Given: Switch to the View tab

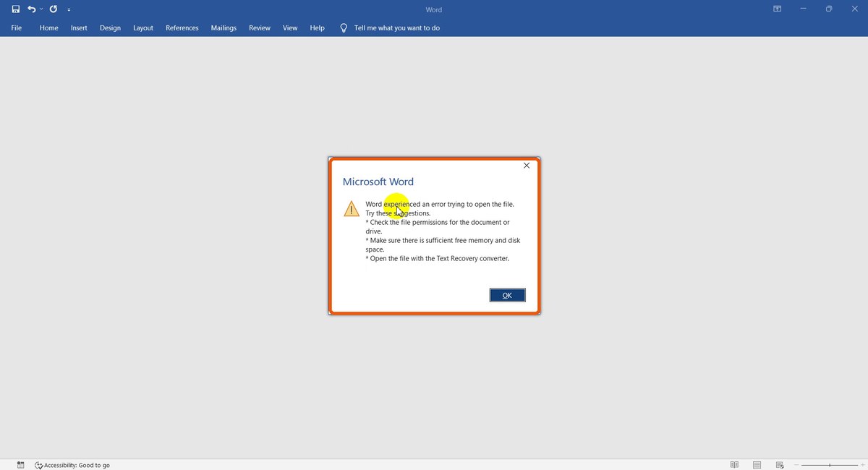Looking at the screenshot, I should point(290,28).
